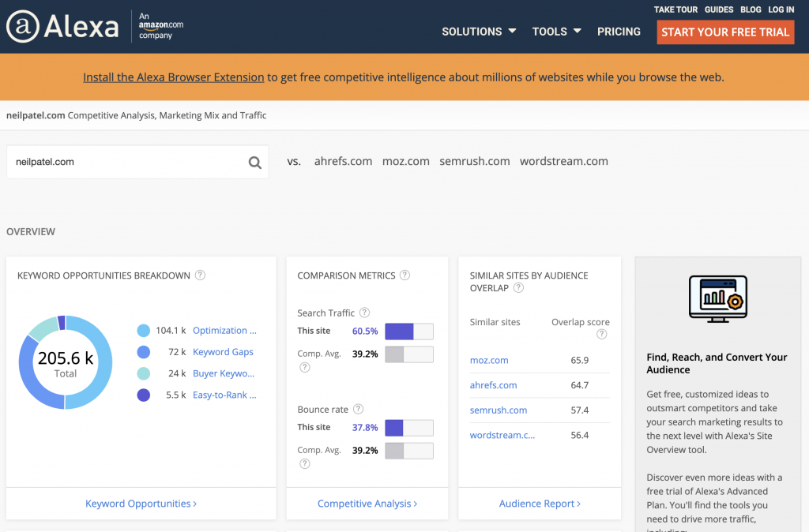Click help icon under Bounce rate Comp. Avg.
809x532 pixels.
coord(305,464)
